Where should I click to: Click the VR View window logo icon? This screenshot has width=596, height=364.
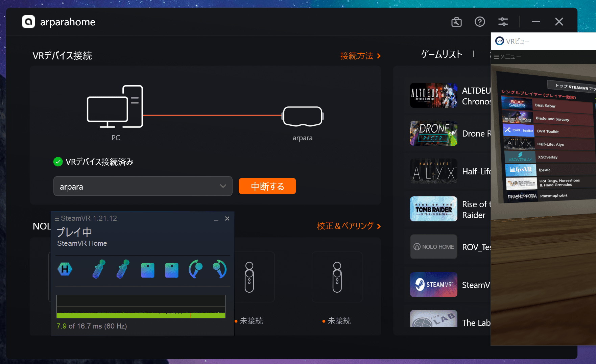[499, 41]
